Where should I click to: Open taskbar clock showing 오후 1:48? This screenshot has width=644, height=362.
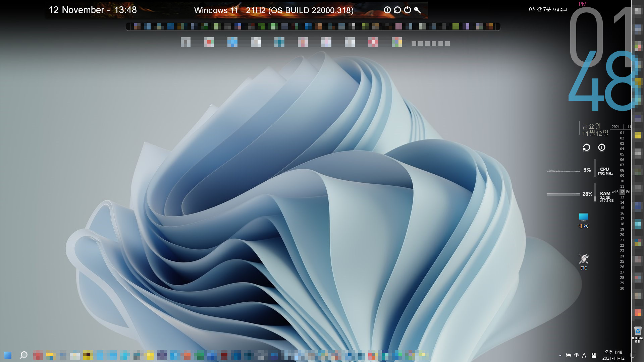[x=613, y=355]
